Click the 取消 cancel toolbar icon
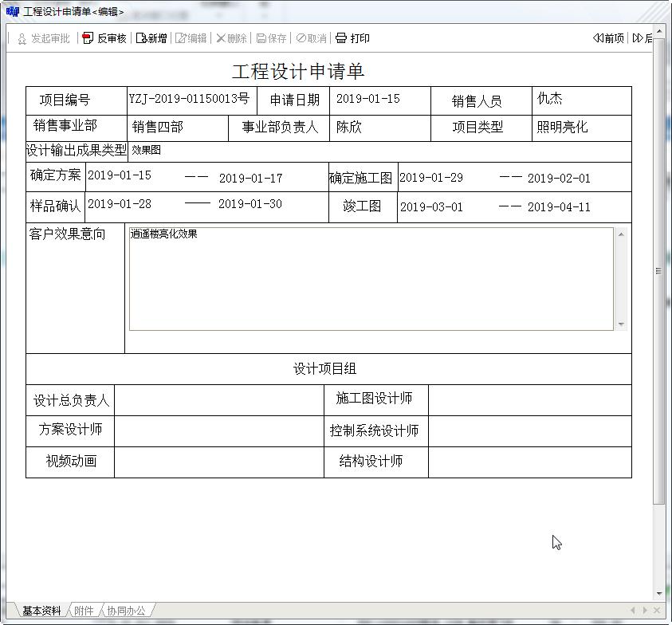The width and height of the screenshot is (672, 625). point(311,38)
